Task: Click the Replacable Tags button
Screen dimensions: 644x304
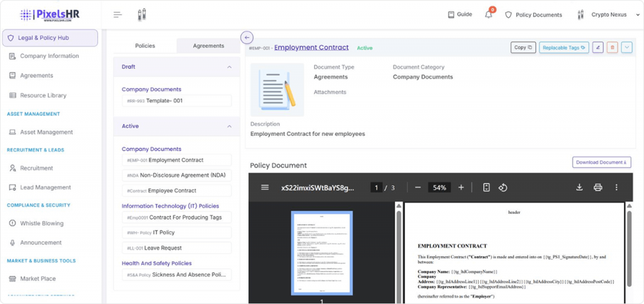Action: click(x=563, y=47)
